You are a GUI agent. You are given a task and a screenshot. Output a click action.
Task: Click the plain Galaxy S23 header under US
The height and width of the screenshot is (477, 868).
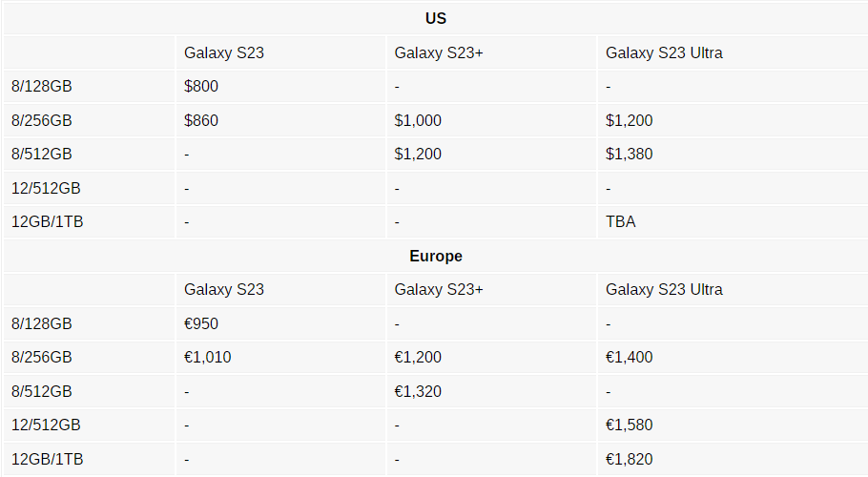[x=224, y=53]
